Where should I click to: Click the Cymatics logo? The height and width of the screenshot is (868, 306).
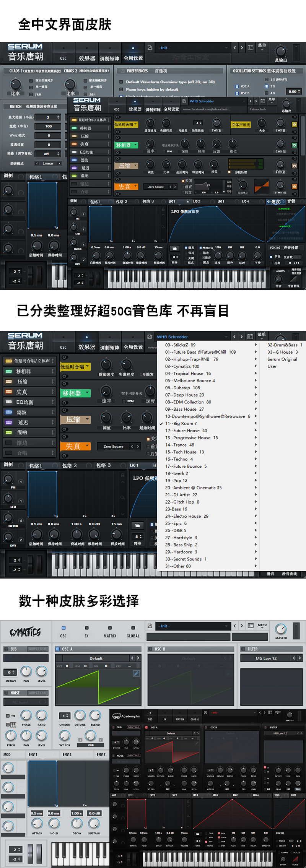point(25,632)
